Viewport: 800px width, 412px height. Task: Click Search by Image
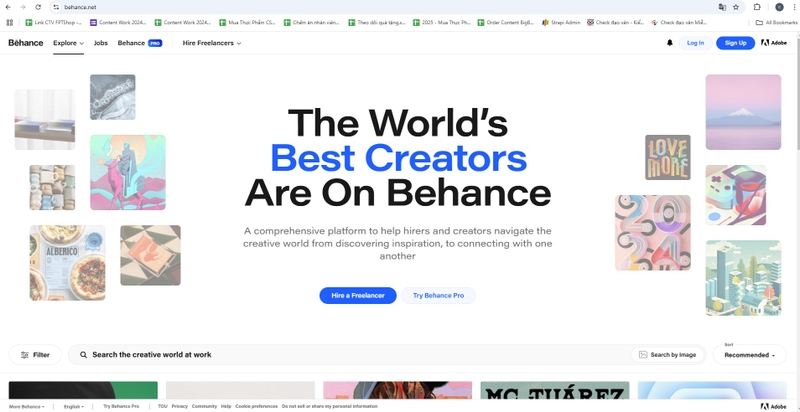[668, 355]
